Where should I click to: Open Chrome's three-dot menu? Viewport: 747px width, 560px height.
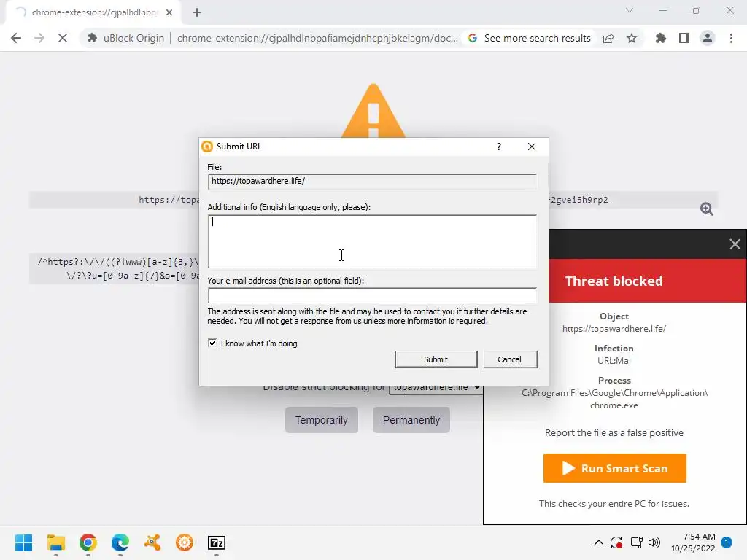(x=731, y=38)
